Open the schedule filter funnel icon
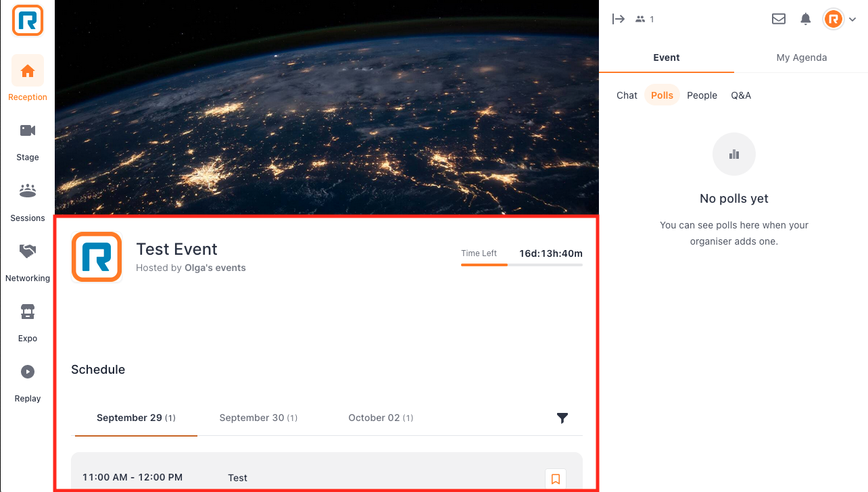The width and height of the screenshot is (868, 492). [562, 418]
